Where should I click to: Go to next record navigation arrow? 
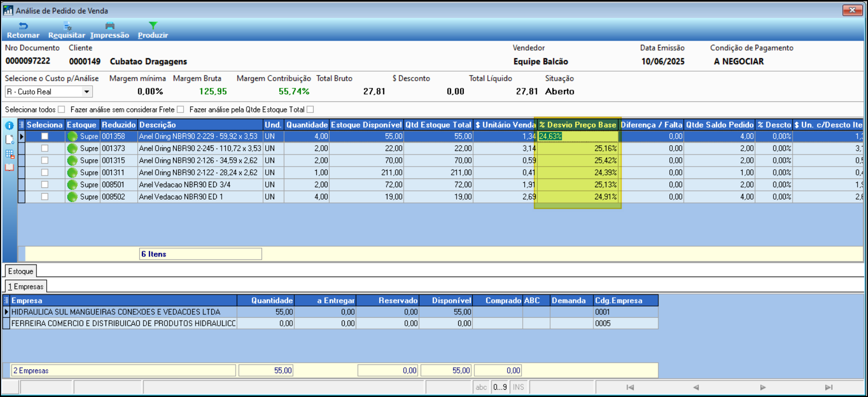762,387
